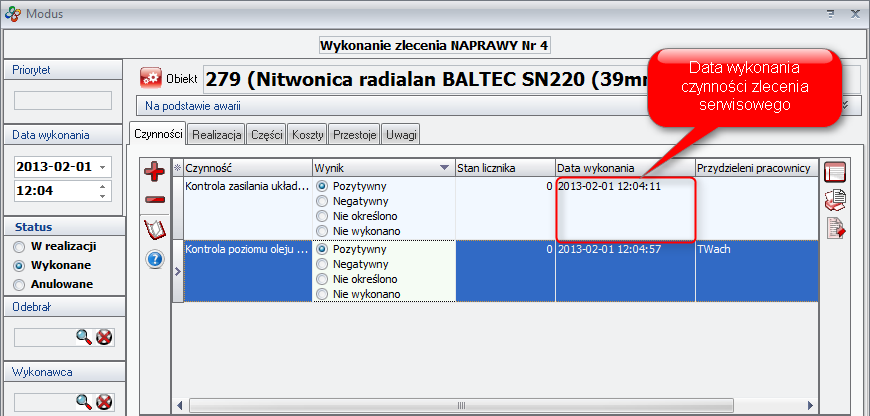Click the TWach assigned worker cell
Screen dimensions: 870x416
pyautogui.click(x=756, y=271)
